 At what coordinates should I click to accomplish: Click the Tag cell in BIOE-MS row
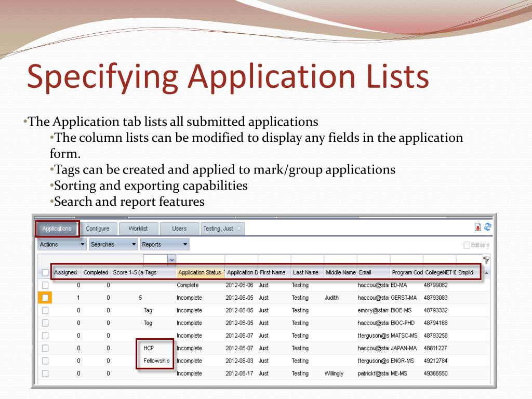(148, 310)
